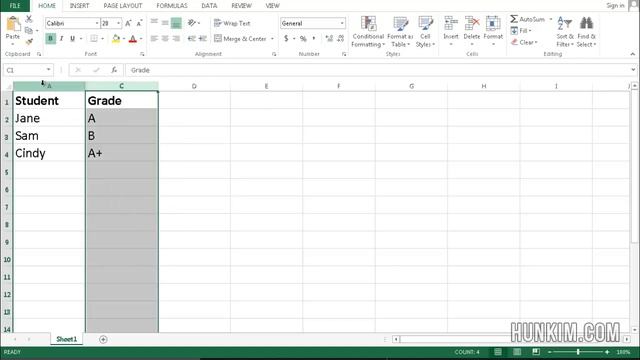The height and width of the screenshot is (360, 640).
Task: Click Decrease Decimal icon
Action: 340,38
